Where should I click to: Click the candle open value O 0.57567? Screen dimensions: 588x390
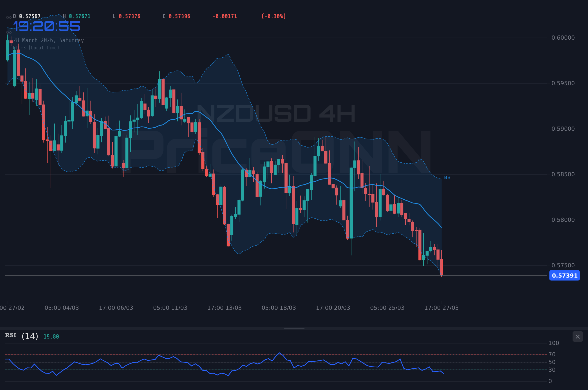[26, 16]
